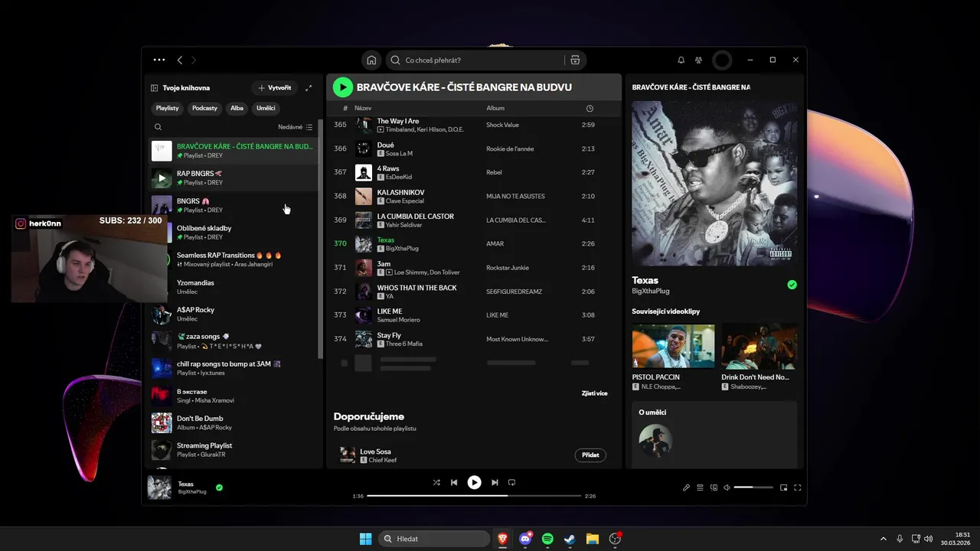Select the Stay Fly track row

474,339
